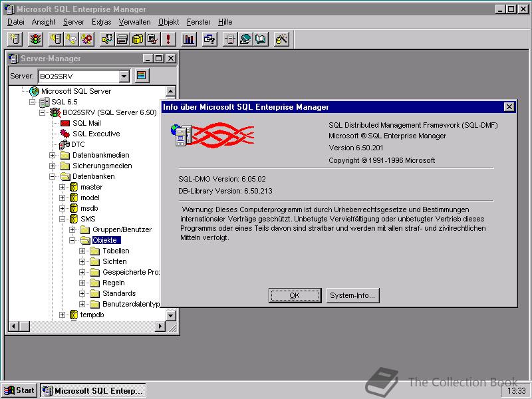Collapse the SMS database node
Viewport: 532px width, 399px height.
62,219
